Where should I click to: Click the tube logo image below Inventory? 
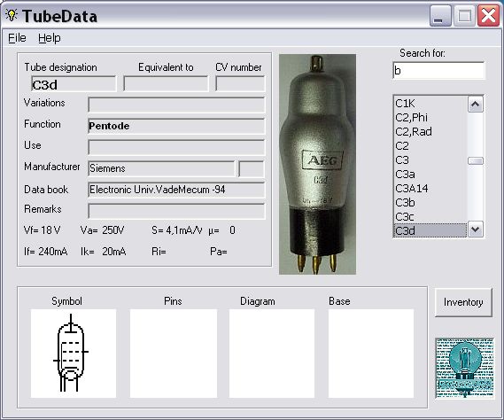point(465,369)
